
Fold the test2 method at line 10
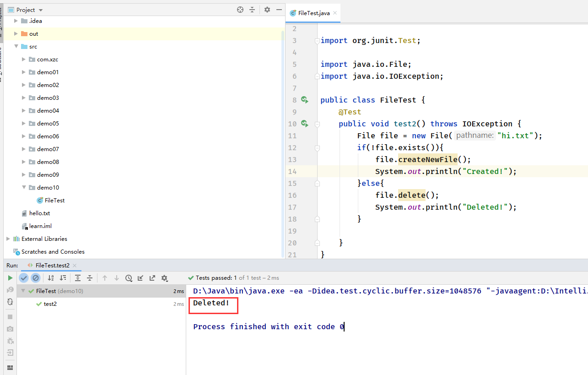[317, 124]
